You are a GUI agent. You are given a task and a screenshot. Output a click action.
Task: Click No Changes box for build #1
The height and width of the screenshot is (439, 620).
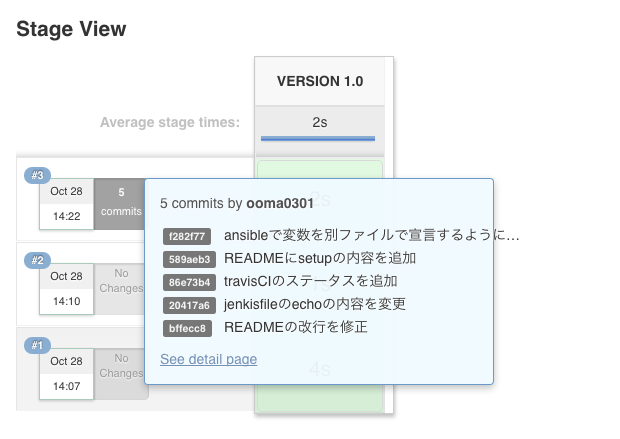point(121,374)
